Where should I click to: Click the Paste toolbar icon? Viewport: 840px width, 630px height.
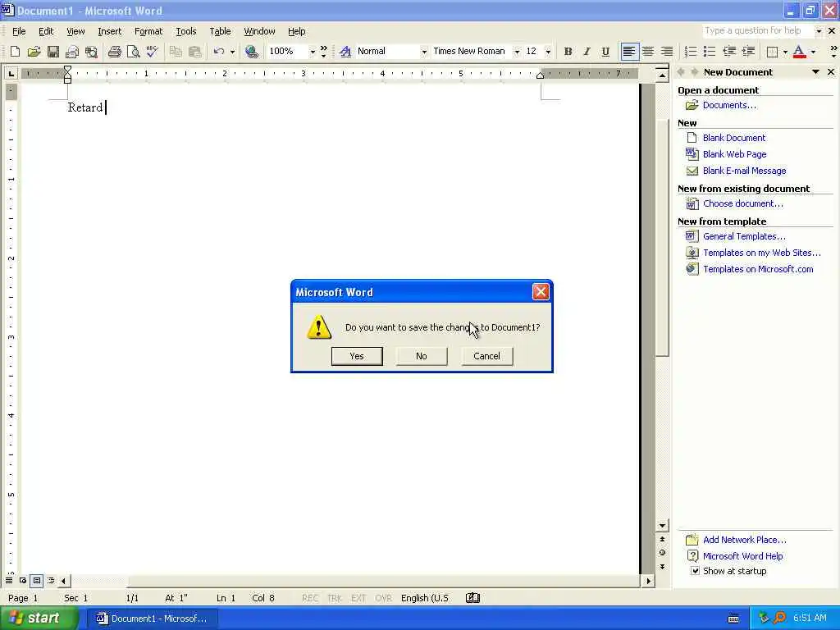pyautogui.click(x=195, y=52)
